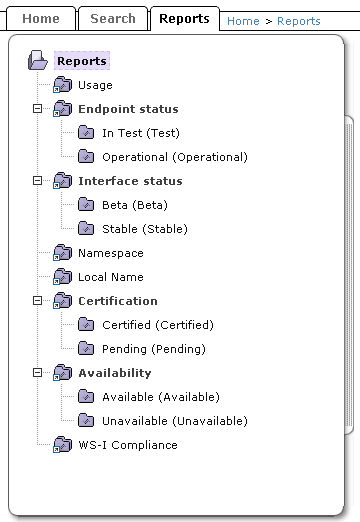360x522 pixels.
Task: Open Certified (Certified) report
Action: [158, 325]
